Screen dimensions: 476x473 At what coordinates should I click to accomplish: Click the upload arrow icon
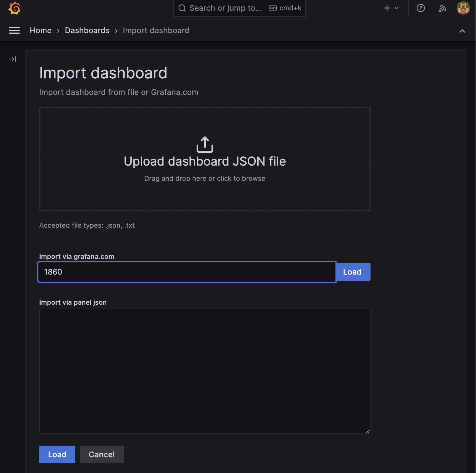point(205,144)
